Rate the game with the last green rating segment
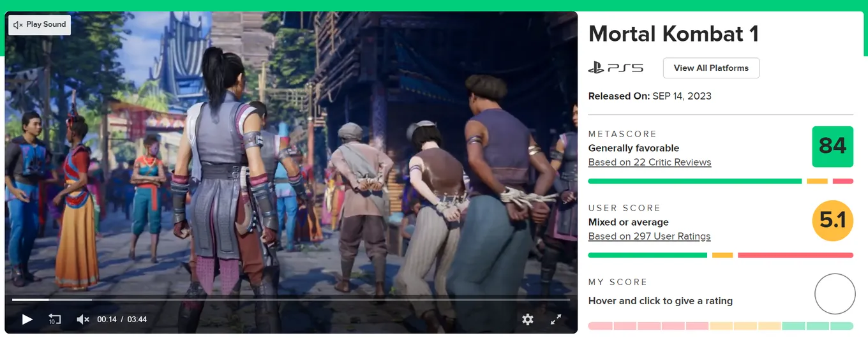The height and width of the screenshot is (338, 868). pyautogui.click(x=842, y=326)
